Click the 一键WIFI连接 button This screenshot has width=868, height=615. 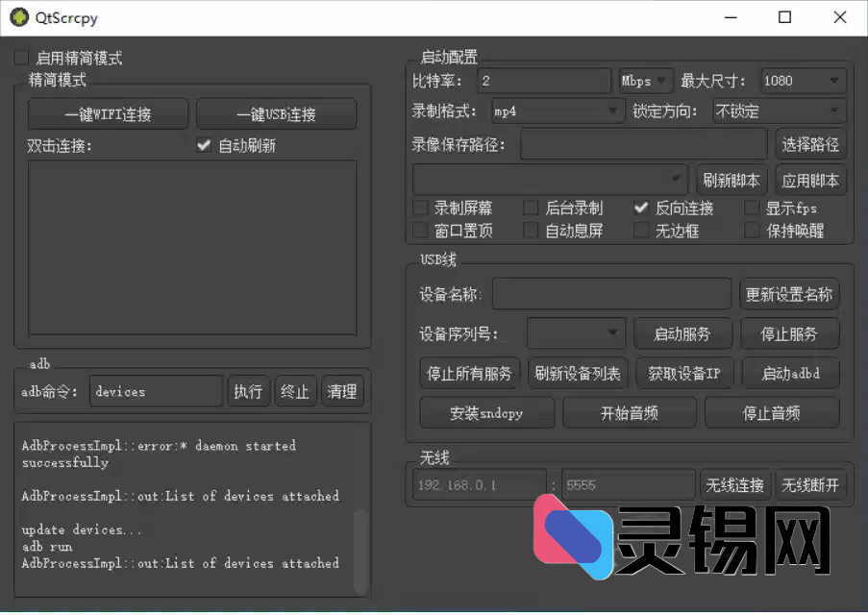tap(109, 113)
